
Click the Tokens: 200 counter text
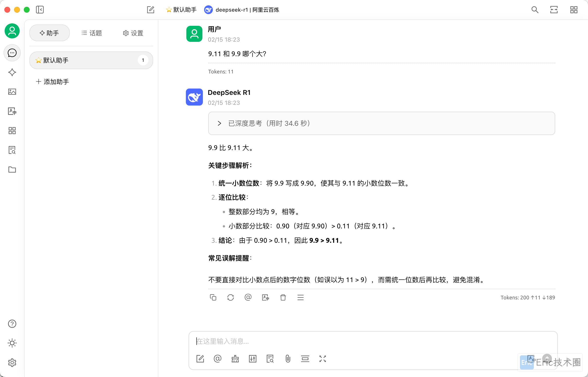(x=528, y=297)
